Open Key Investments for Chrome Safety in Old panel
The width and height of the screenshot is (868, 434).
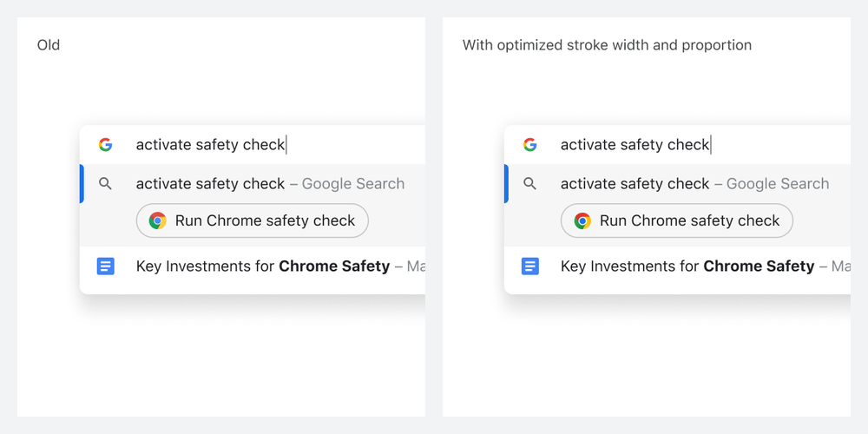point(263,266)
